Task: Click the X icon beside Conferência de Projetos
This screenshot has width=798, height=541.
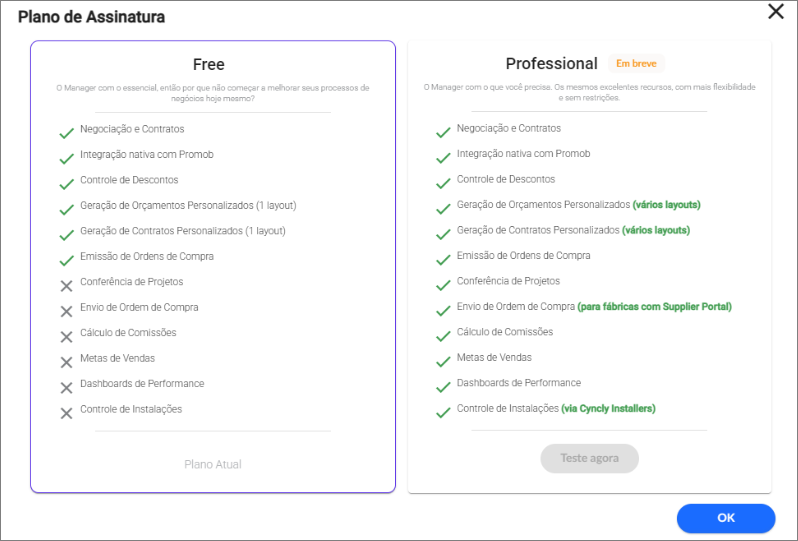Action: (x=66, y=286)
